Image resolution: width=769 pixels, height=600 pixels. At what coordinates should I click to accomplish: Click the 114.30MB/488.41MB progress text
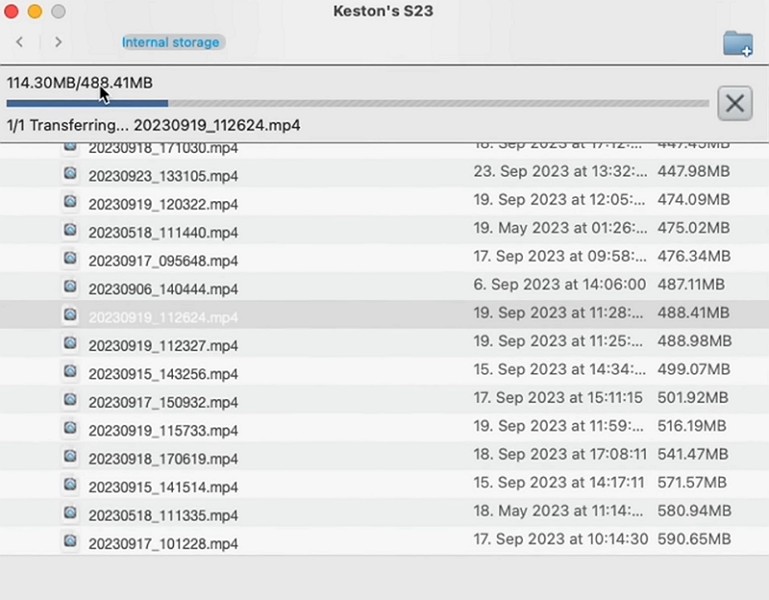coord(79,82)
